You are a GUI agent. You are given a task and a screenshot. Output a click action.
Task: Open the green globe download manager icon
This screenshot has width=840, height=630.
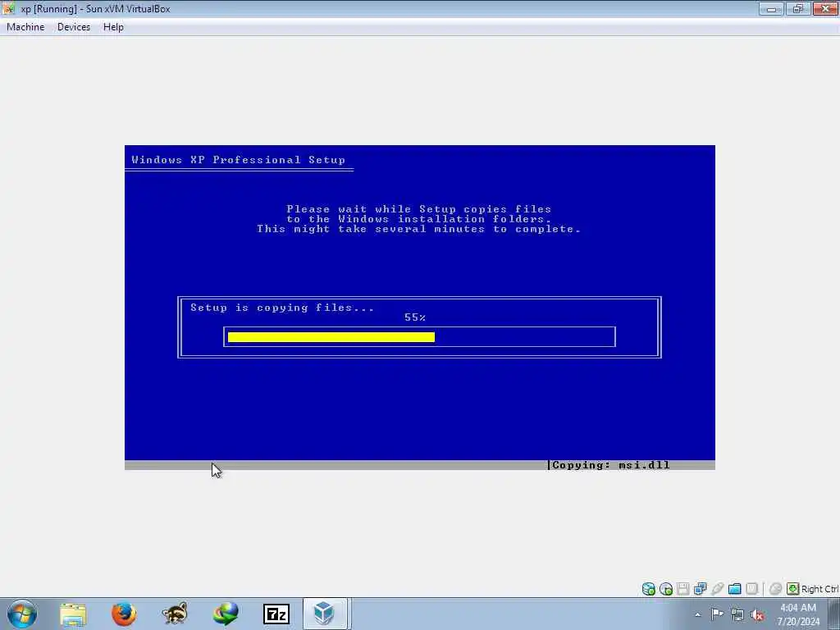226,614
